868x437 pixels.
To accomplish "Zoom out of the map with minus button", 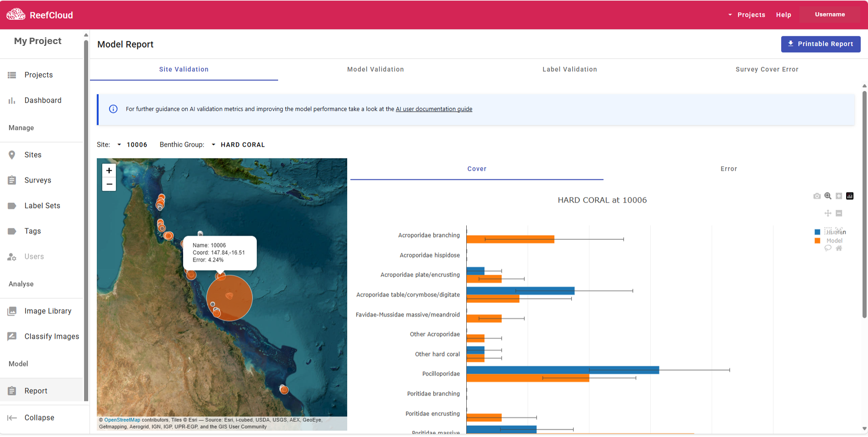I will pyautogui.click(x=109, y=184).
